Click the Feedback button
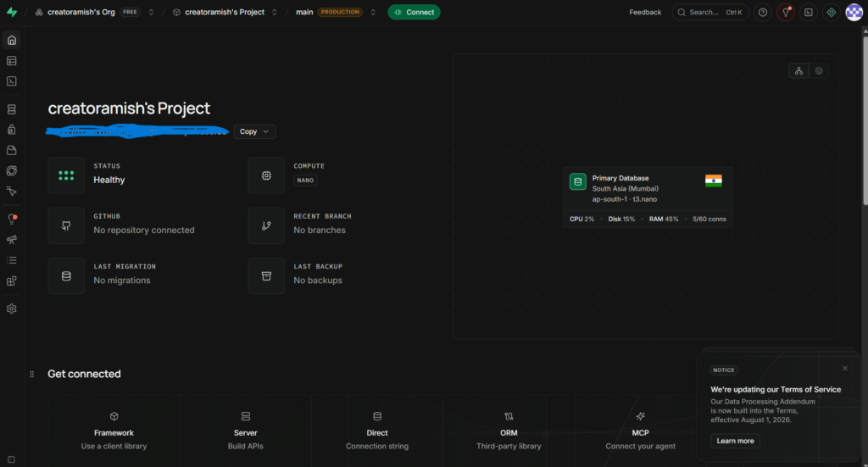 [x=645, y=12]
